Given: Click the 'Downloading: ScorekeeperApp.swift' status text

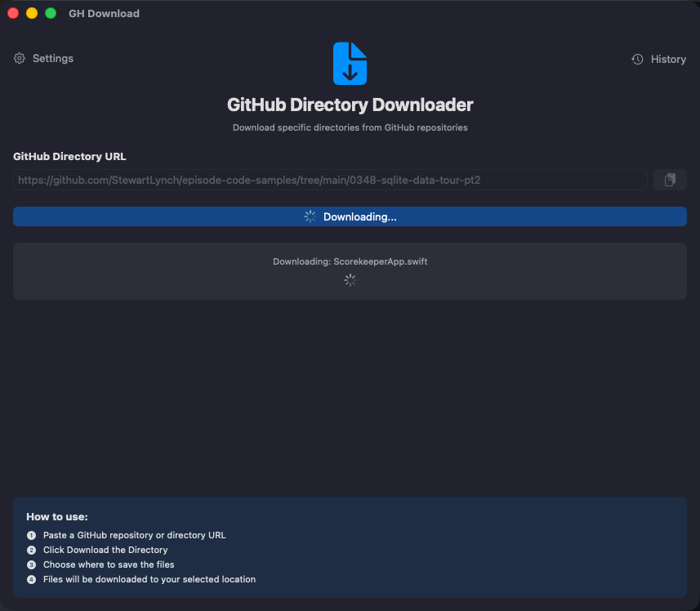Looking at the screenshot, I should pyautogui.click(x=350, y=261).
